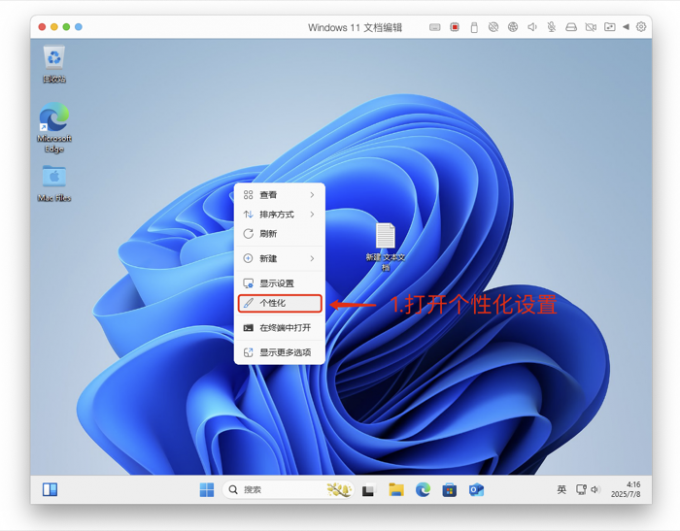Viewport: 680px width, 531px height.
Task: Click the yellow minimize window button
Action: coord(54,27)
